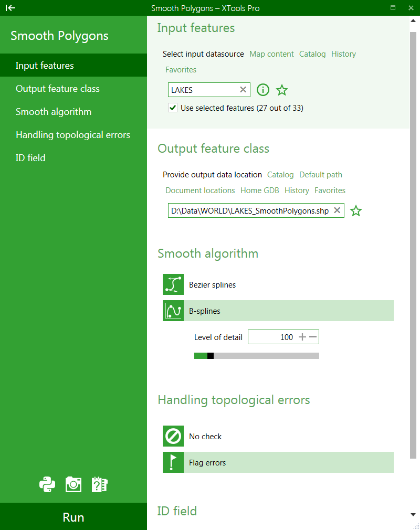420x530 pixels.
Task: Decrease level of detail with minus
Action: [x=313, y=337]
